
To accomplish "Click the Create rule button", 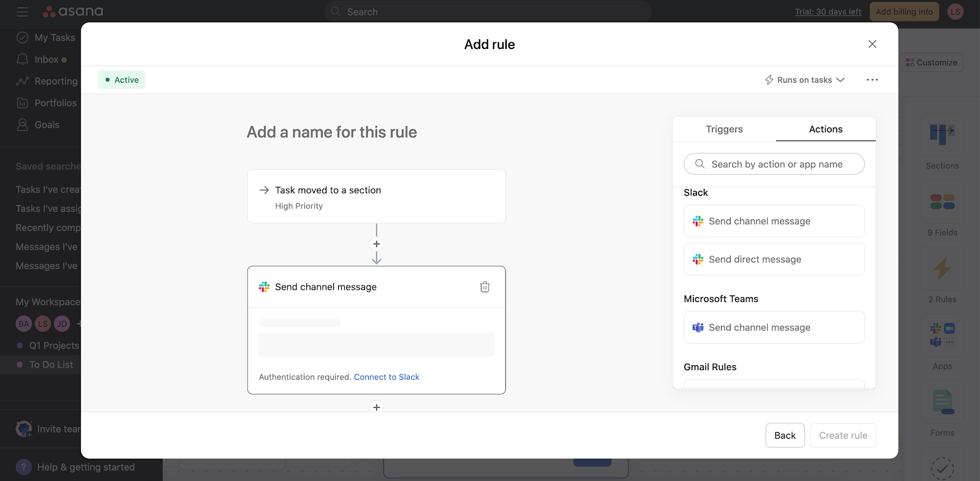I will 843,436.
